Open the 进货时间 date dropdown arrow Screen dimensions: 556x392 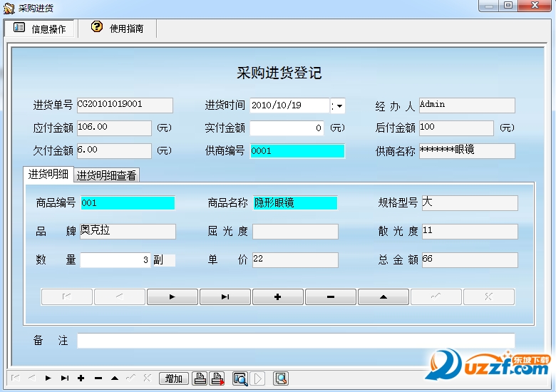(339, 105)
